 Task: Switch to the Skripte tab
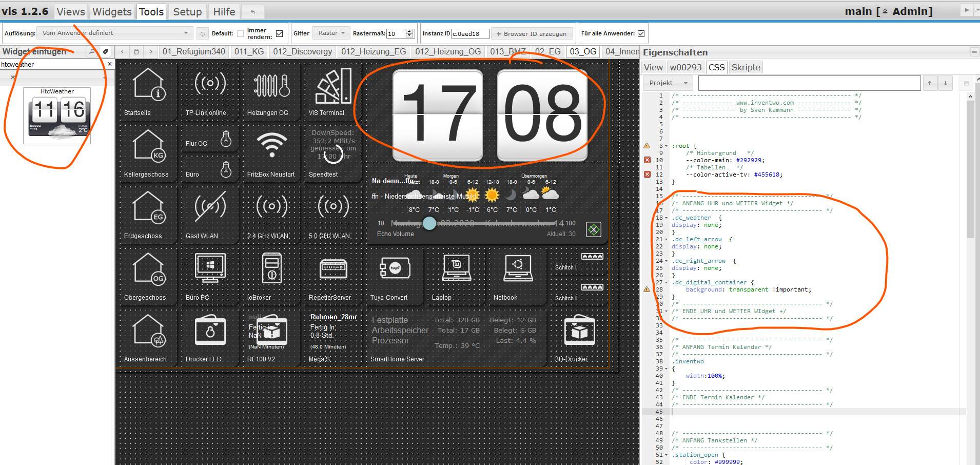(x=746, y=67)
